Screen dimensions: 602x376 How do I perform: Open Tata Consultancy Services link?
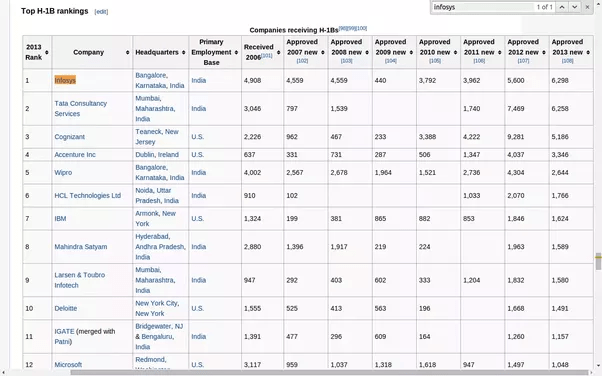click(81, 109)
